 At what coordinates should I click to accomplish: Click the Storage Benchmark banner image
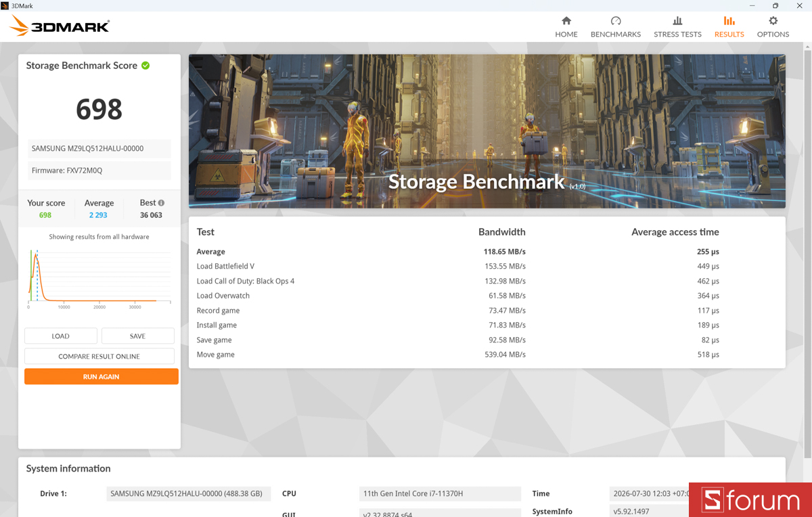point(487,131)
